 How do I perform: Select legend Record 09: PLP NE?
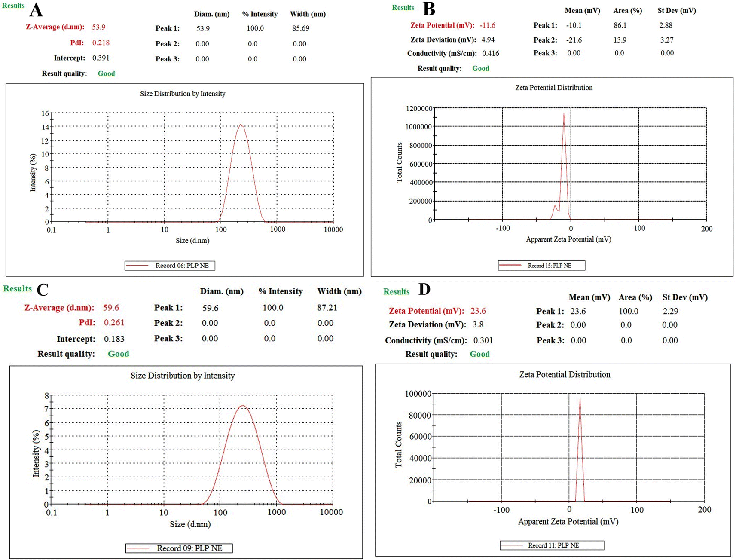click(179, 548)
